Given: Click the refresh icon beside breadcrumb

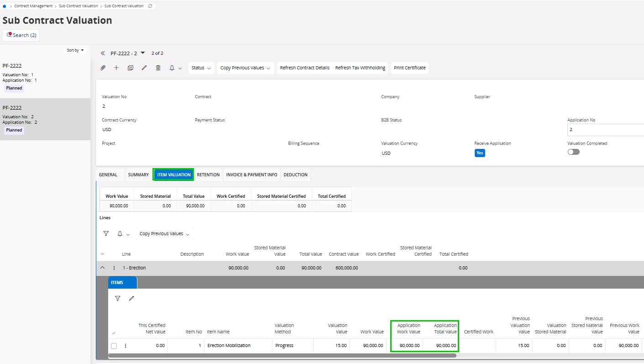Looking at the screenshot, I should tap(151, 6).
